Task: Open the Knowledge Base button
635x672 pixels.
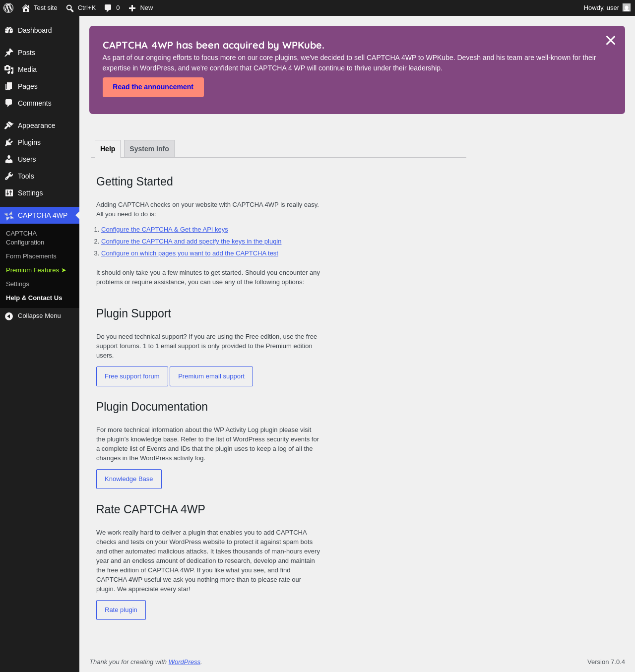Action: [x=129, y=479]
